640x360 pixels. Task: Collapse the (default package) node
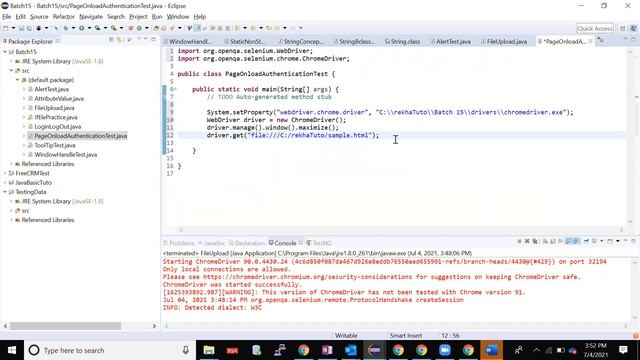click(x=18, y=80)
